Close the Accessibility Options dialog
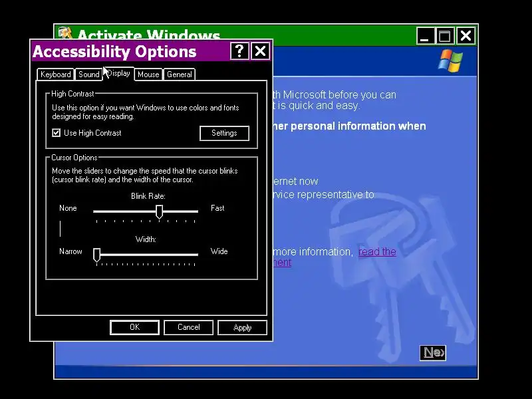This screenshot has width=532, height=399. point(260,51)
